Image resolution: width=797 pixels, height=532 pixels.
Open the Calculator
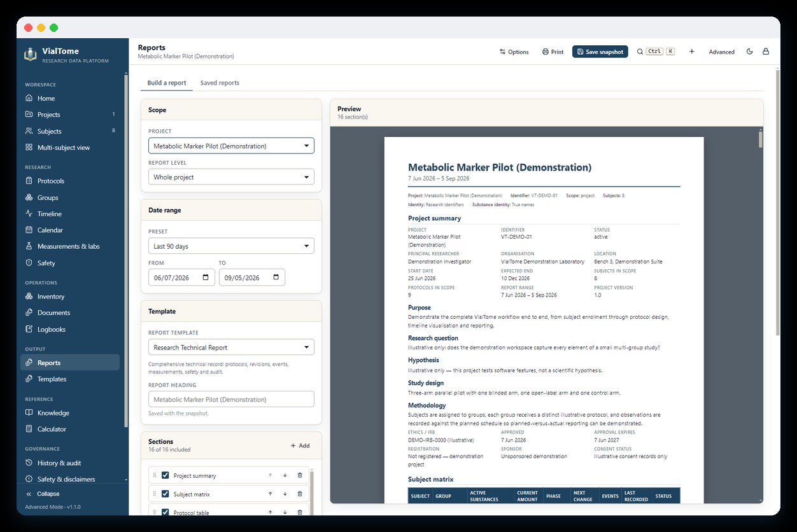[x=71, y=429]
